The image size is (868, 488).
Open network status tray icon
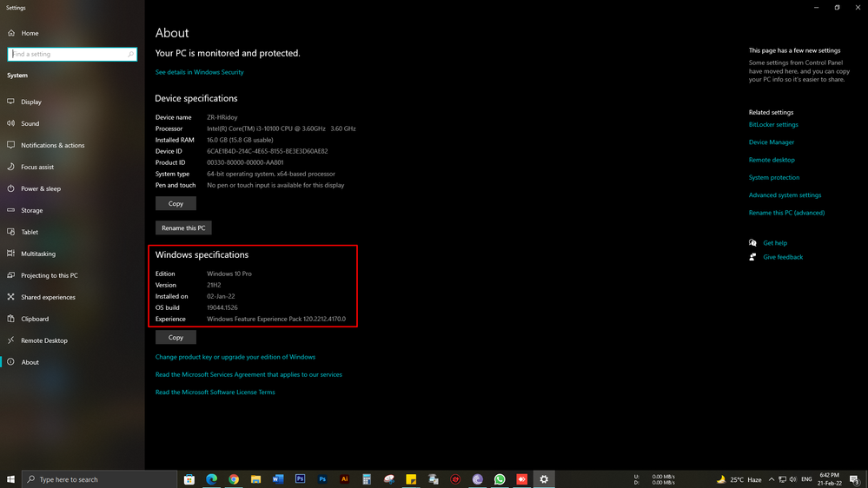click(x=782, y=479)
